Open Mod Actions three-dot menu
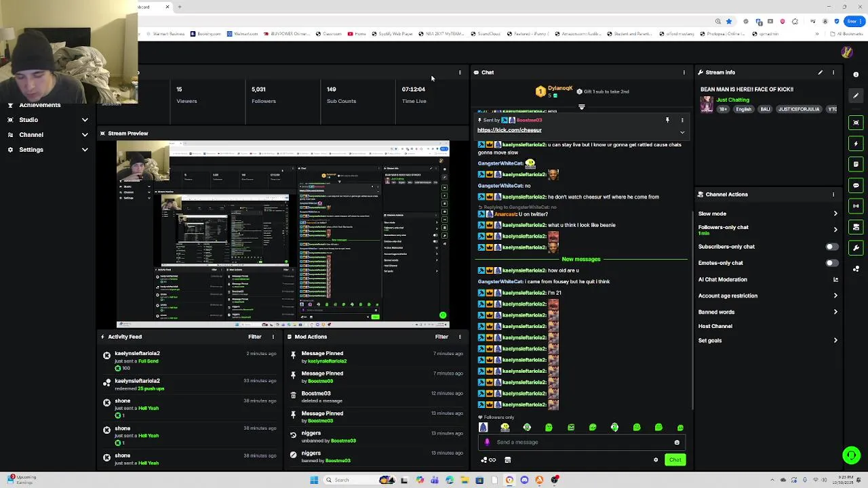 click(x=460, y=337)
